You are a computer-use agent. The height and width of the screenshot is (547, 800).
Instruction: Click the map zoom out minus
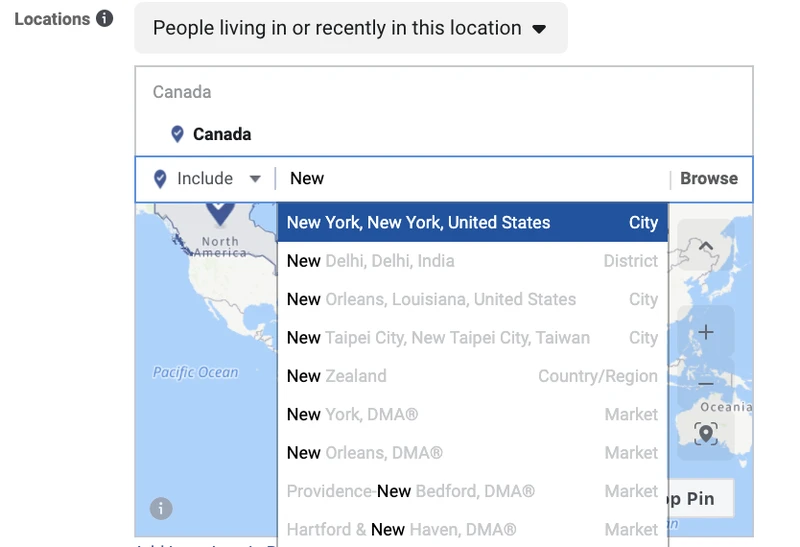pyautogui.click(x=706, y=383)
